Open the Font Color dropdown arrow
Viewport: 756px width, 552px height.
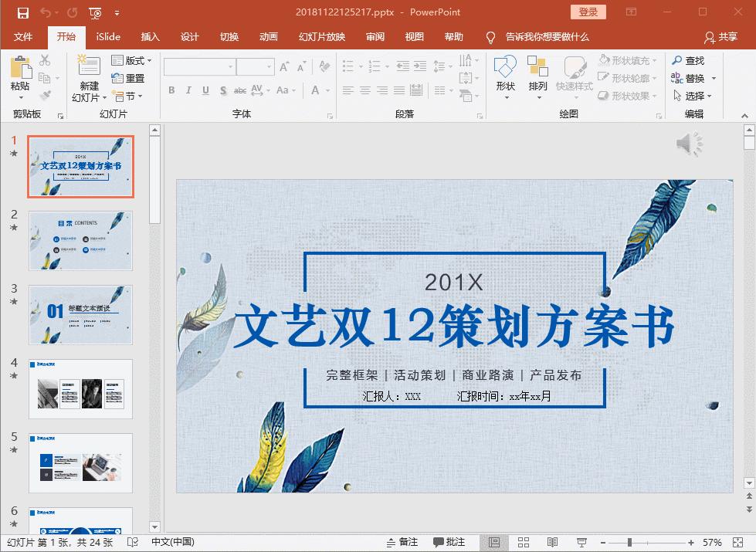click(327, 90)
